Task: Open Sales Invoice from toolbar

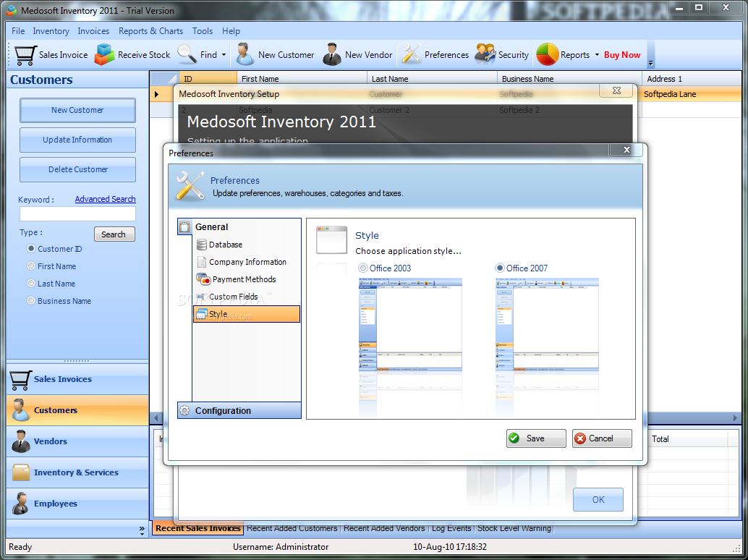Action: click(x=51, y=55)
